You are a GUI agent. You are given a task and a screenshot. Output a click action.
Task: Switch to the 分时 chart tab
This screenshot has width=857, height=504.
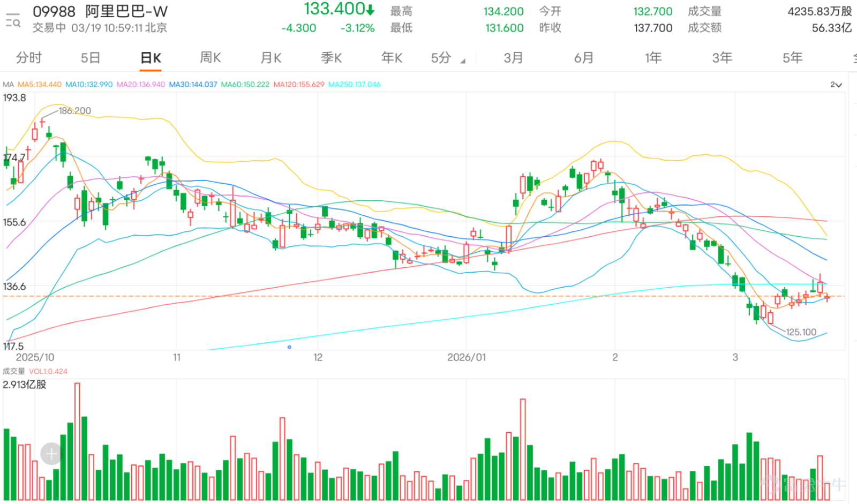click(x=29, y=58)
